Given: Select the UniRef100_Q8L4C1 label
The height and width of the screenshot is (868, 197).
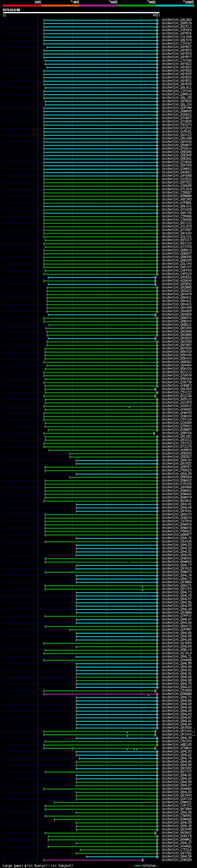Looking at the screenshot, I should (177, 88).
